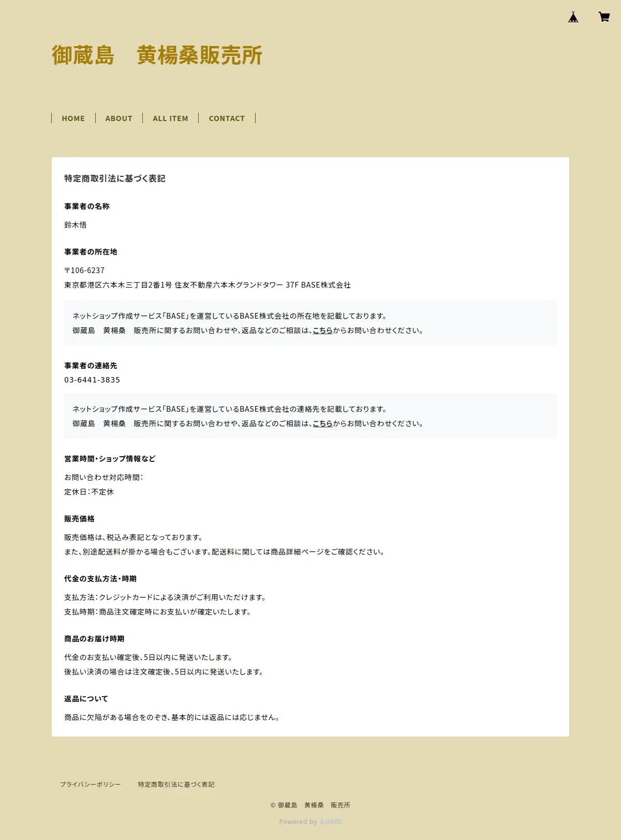Click the 定休日：不定休 line
Image resolution: width=621 pixels, height=840 pixels.
(x=89, y=492)
